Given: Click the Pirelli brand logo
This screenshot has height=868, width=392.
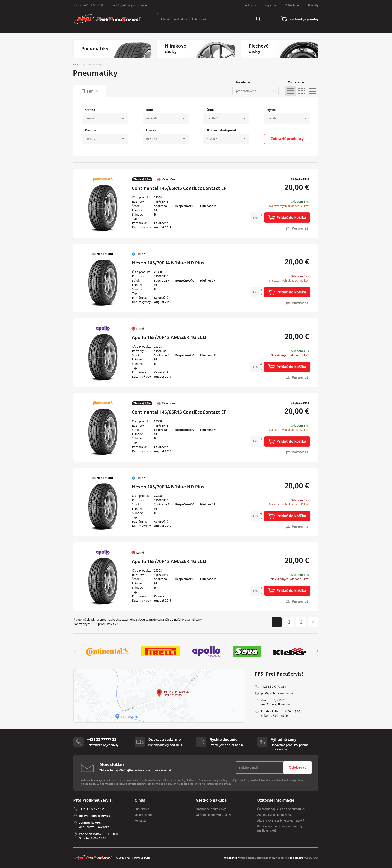Looking at the screenshot, I should (x=160, y=651).
